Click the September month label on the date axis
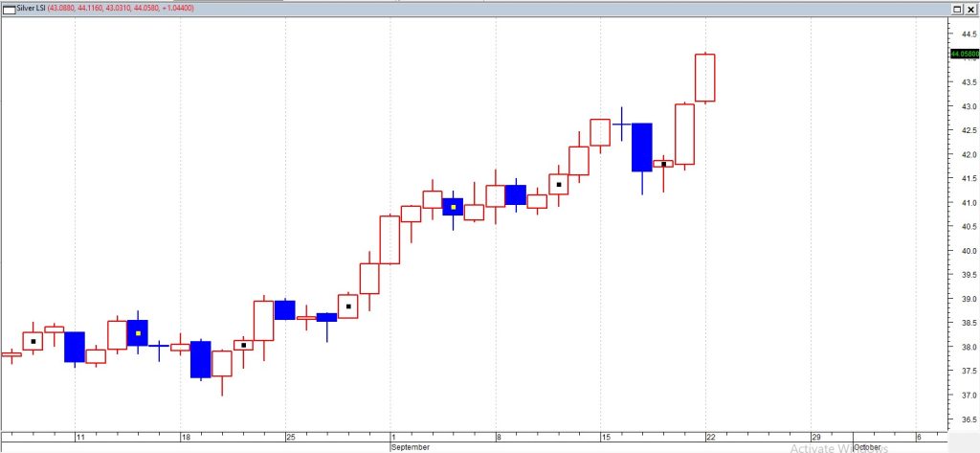Image resolution: width=980 pixels, height=453 pixels. (410, 447)
